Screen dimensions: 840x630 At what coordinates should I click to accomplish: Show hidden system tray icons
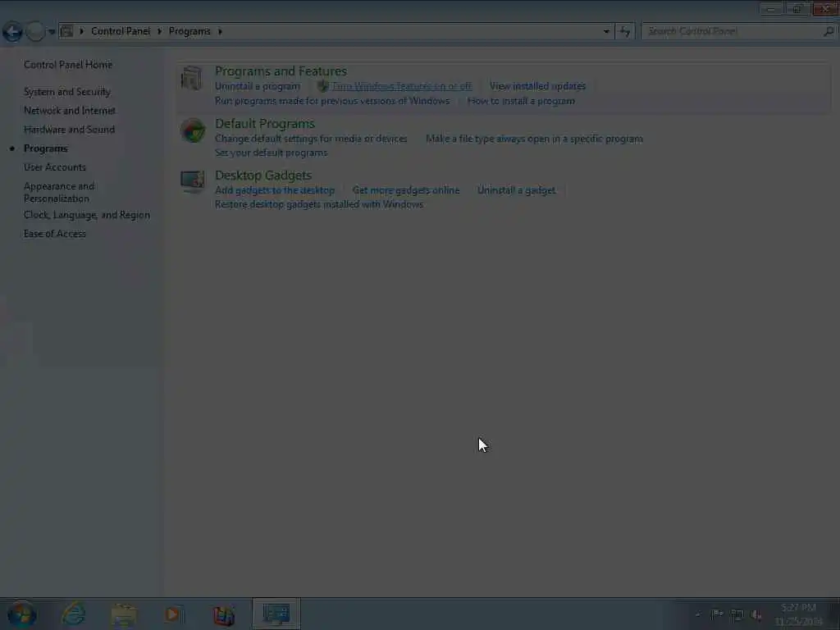point(697,614)
